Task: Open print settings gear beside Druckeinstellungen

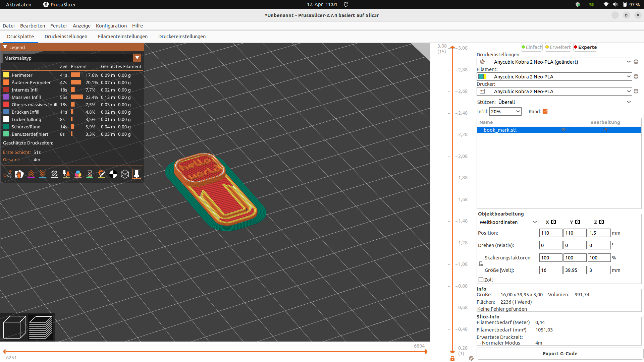Action: coord(636,62)
